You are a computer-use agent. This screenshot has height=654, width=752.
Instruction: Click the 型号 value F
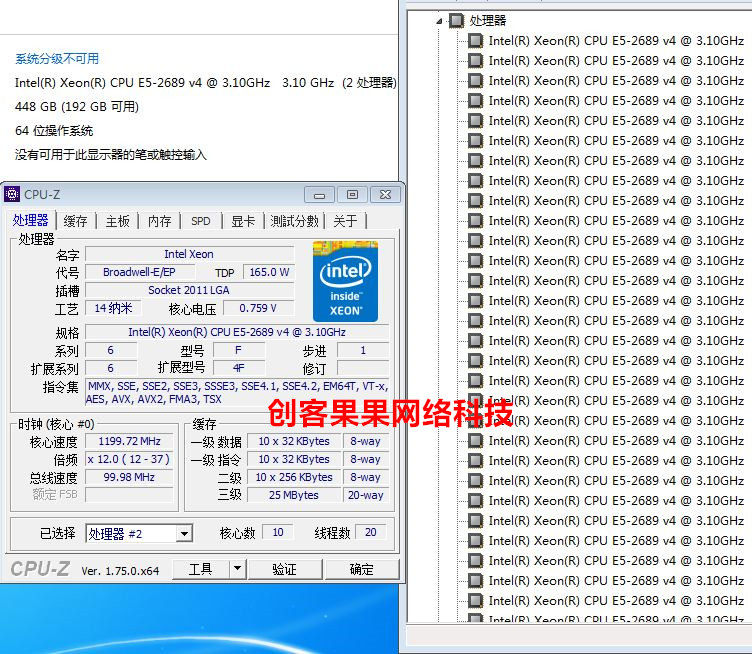(238, 350)
